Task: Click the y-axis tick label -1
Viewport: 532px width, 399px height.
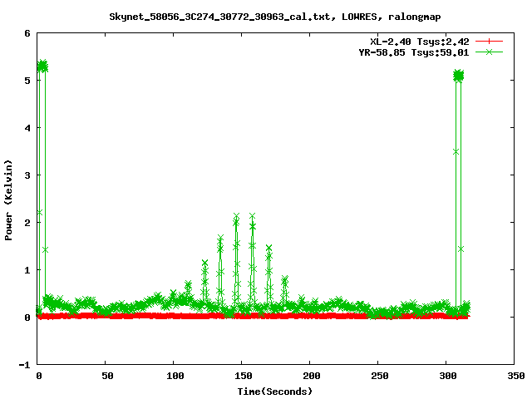Action: [x=24, y=365]
